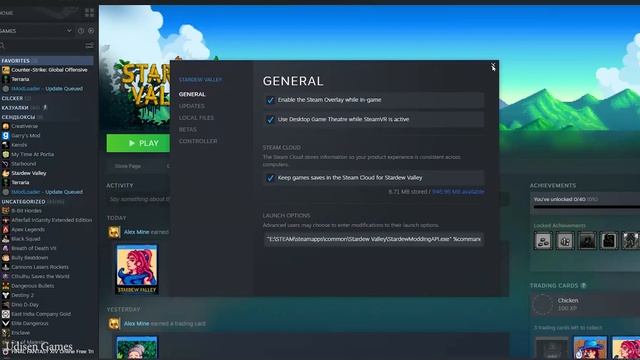Collapse the FAVORITES category
Viewport: 640px width, 360px height.
click(15, 60)
